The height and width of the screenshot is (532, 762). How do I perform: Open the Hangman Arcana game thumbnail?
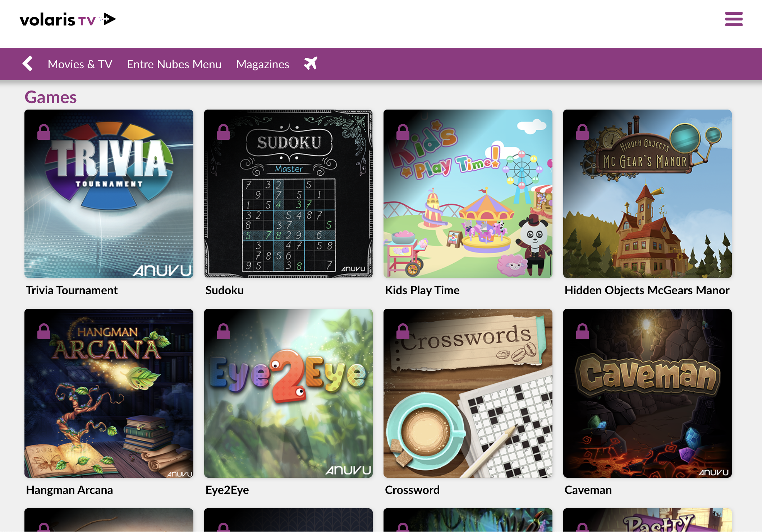pos(109,393)
